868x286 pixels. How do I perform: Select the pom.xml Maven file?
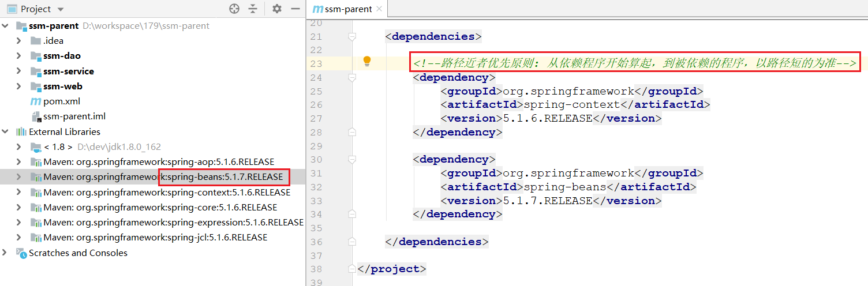[61, 101]
